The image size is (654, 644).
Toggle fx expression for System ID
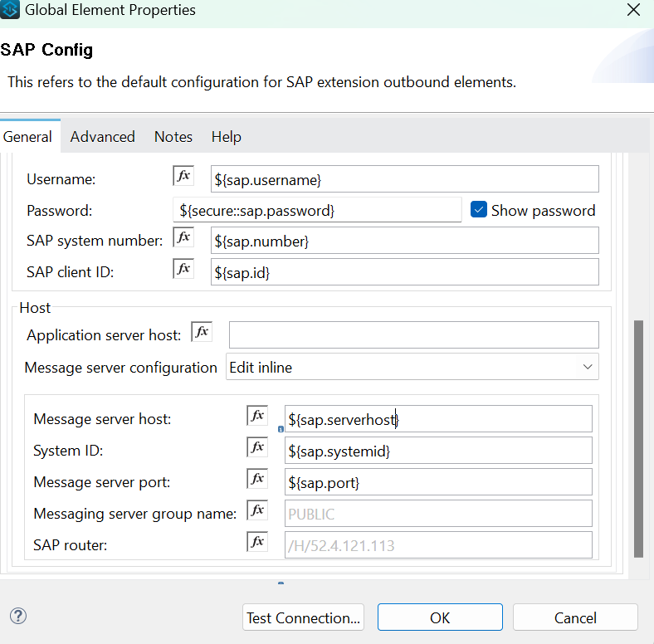coord(257,448)
